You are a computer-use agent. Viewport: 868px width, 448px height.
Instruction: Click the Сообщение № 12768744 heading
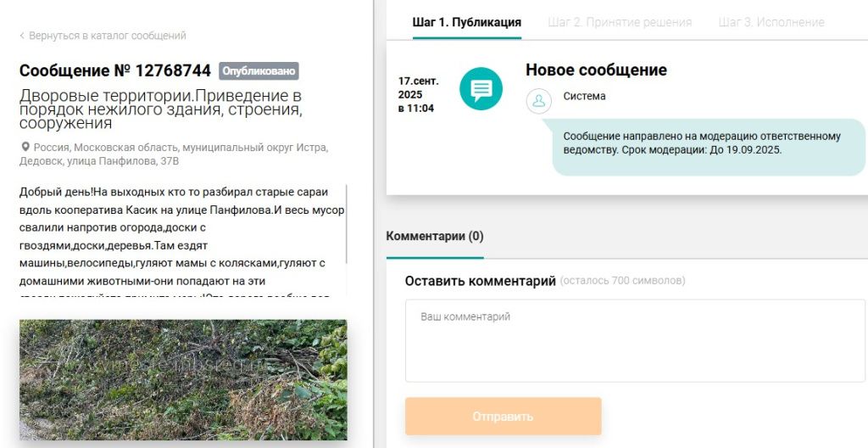(115, 71)
